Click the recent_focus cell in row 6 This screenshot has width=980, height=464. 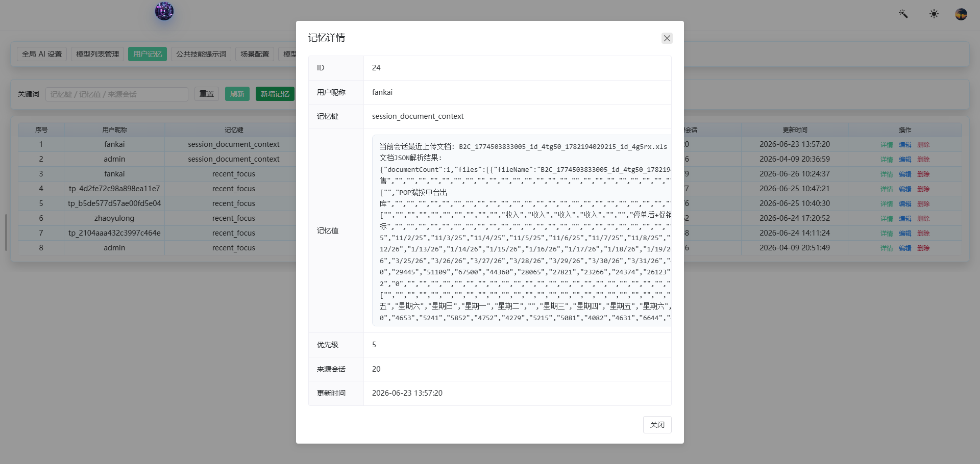234,218
